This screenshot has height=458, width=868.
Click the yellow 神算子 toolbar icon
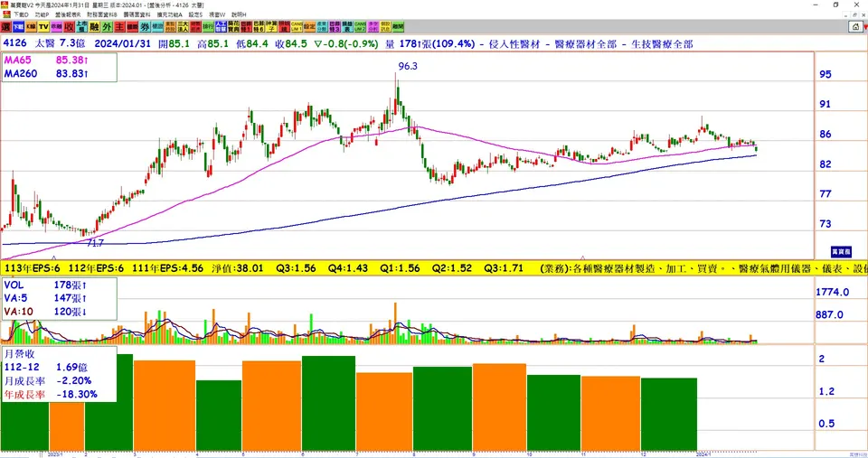[x=271, y=26]
